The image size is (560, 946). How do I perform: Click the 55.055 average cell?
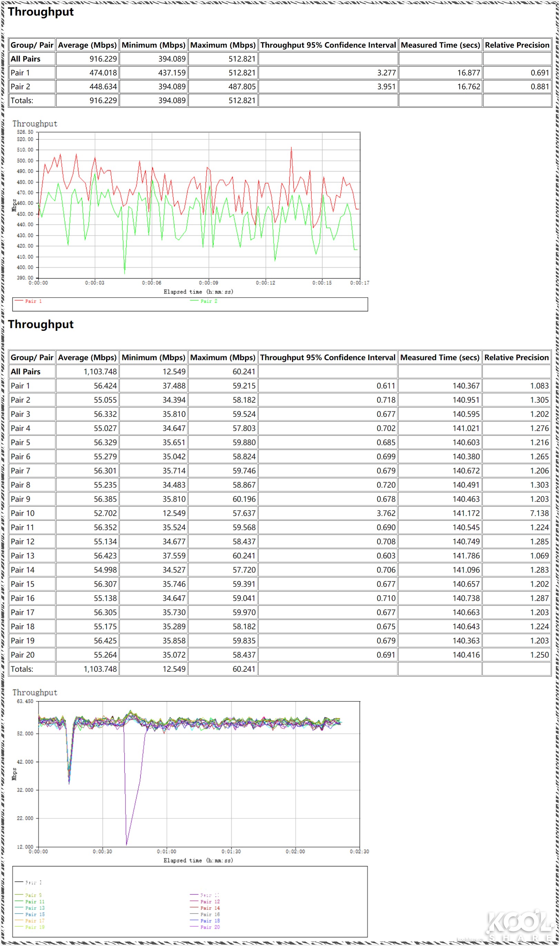click(x=88, y=400)
